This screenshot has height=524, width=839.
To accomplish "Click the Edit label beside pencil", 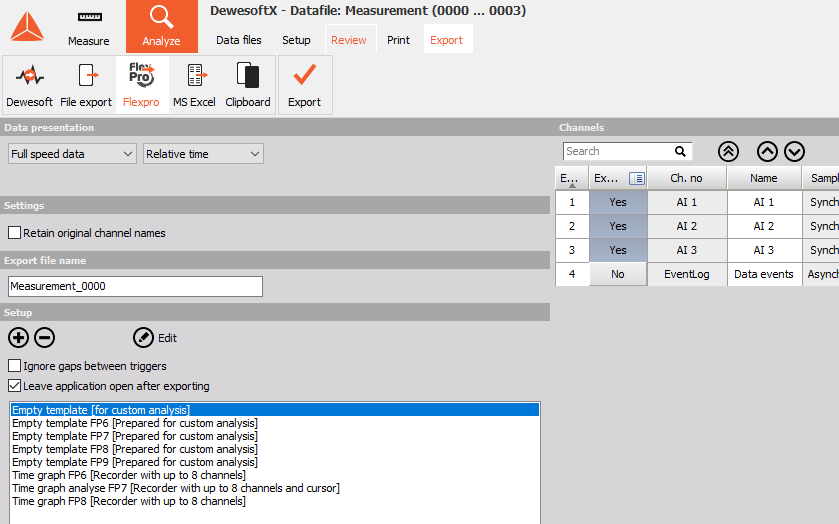I will click(167, 338).
